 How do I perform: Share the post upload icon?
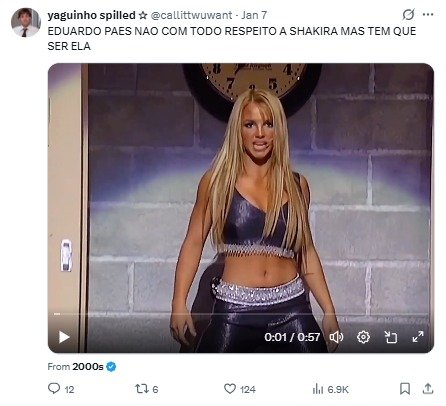click(428, 389)
